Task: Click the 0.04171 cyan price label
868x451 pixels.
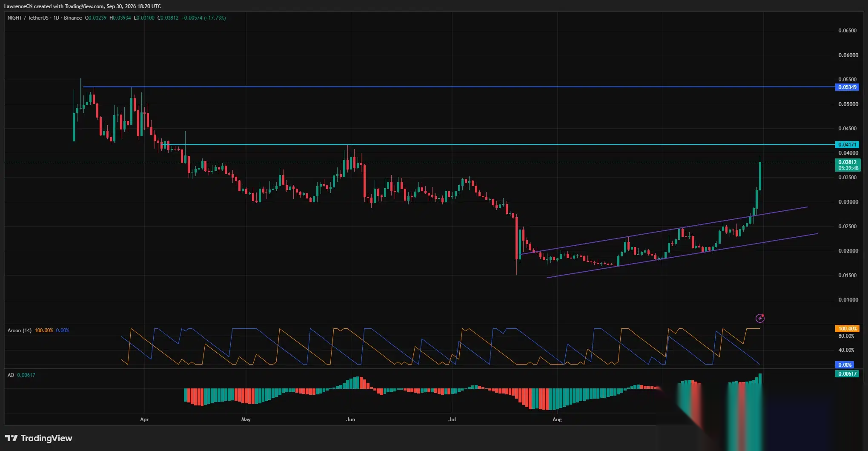Action: tap(847, 145)
